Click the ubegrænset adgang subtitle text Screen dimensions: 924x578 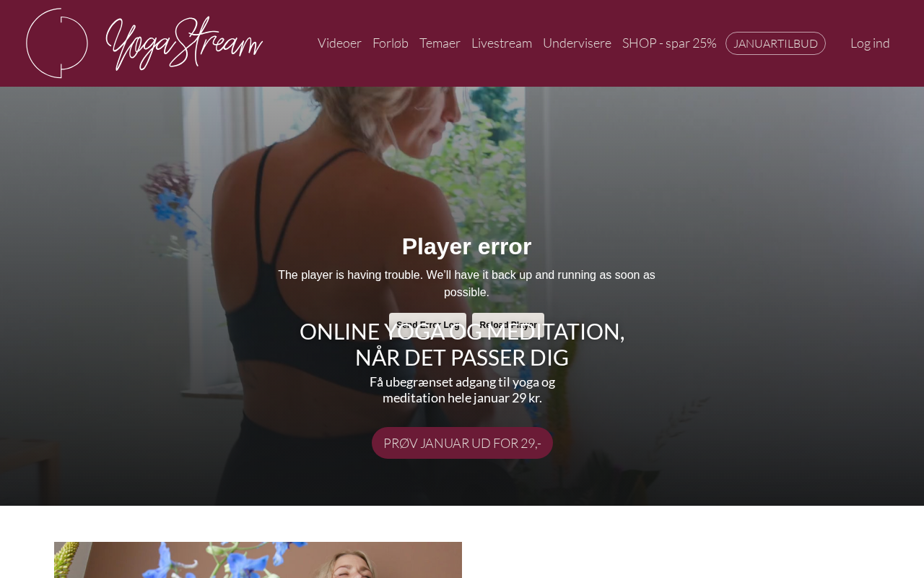462,389
